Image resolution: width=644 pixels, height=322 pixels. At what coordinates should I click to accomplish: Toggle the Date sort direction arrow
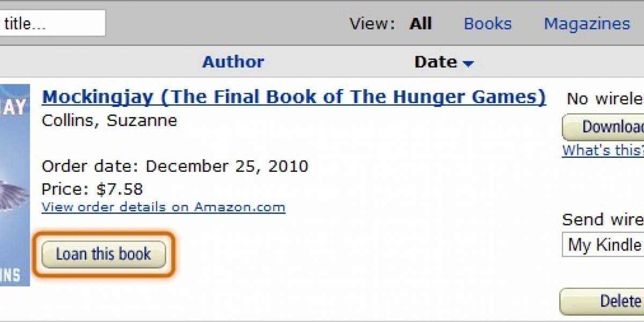[x=469, y=64]
